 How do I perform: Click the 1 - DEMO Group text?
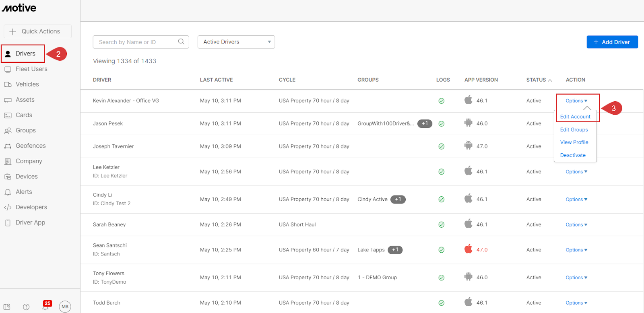point(377,278)
